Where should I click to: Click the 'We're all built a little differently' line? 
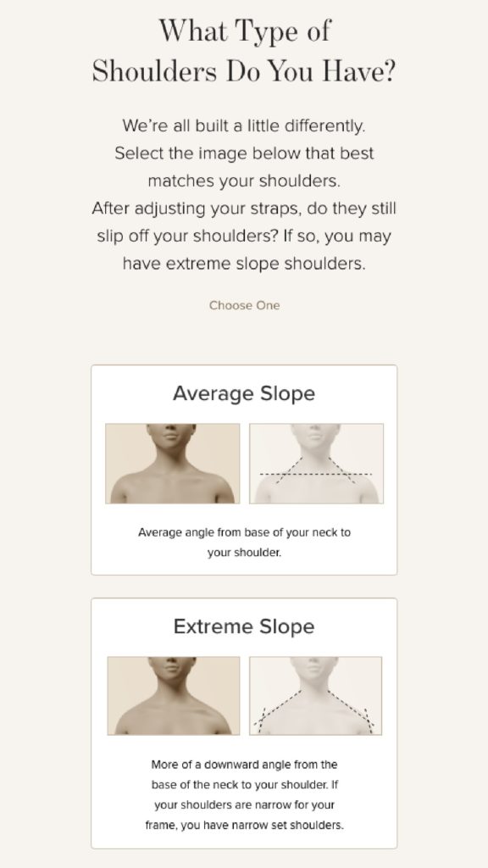tap(244, 125)
